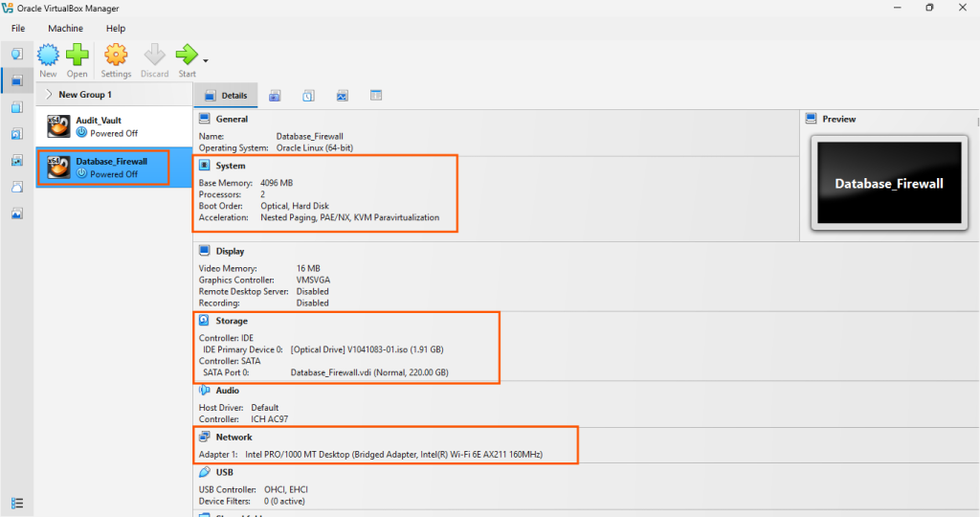Click the Database_Firewall preview thumbnail
Screen dimensions: 980x517
[889, 183]
